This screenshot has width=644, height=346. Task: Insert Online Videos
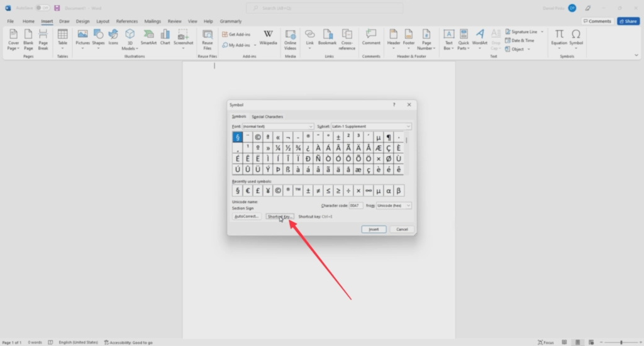291,40
